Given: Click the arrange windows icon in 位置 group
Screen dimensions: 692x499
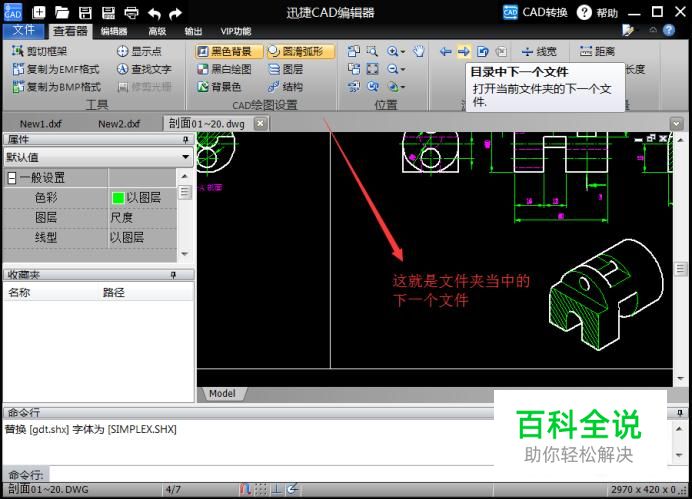Looking at the screenshot, I should tap(354, 51).
